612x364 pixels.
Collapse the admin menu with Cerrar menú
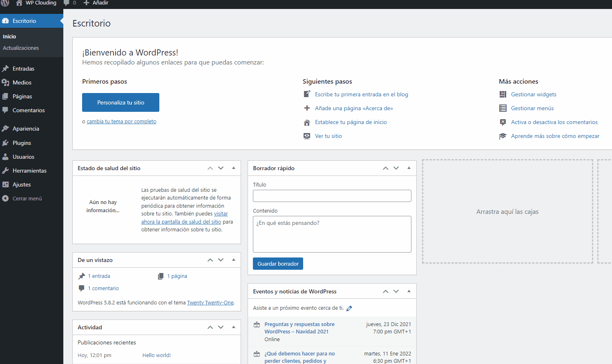(27, 198)
